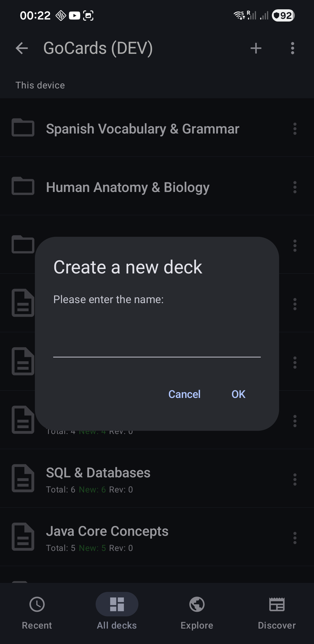The height and width of the screenshot is (644, 314).
Task: Tap the SQL & Databases deck icon
Action: 23,478
